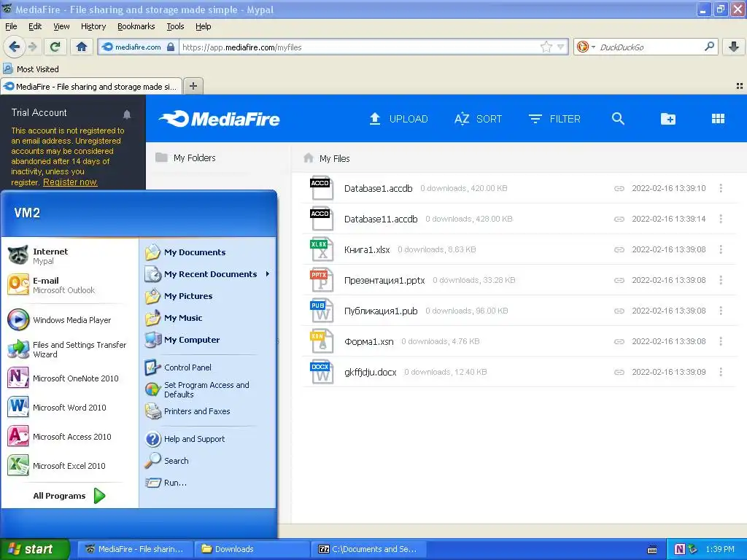Open Run... from Start menu
This screenshot has width=747, height=560.
[x=175, y=483]
